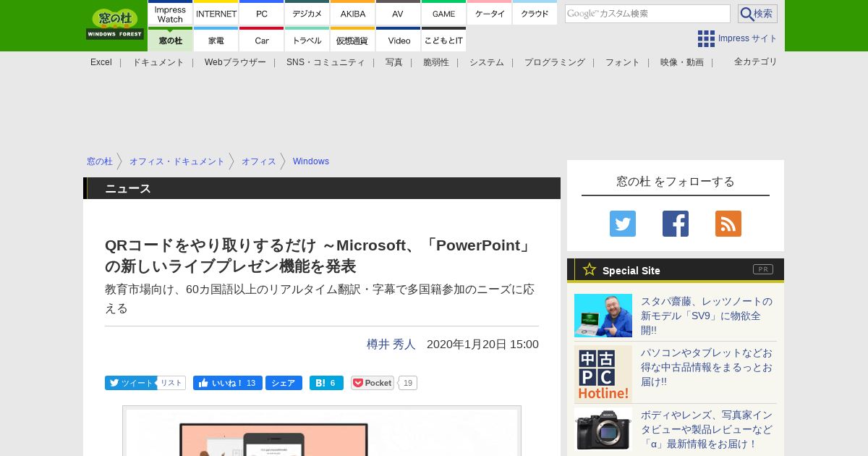Click the search 検索 button
Image resolution: width=868 pixels, height=456 pixels.
757,14
